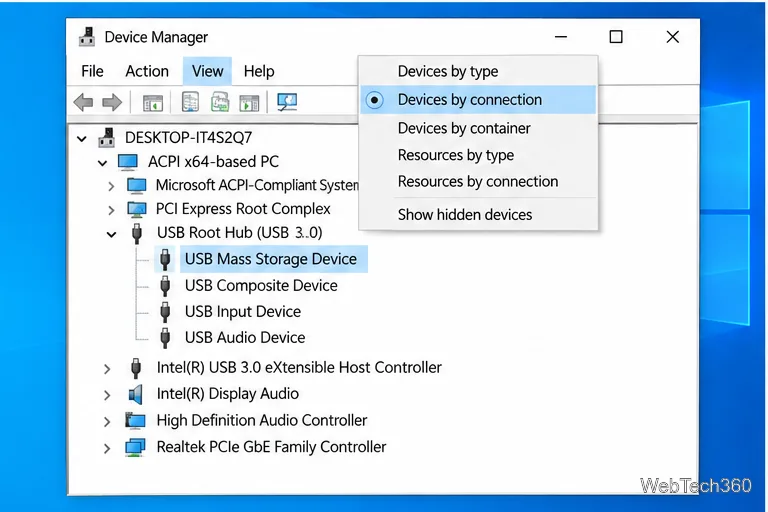This screenshot has width=768, height=512.
Task: Open the Action menu
Action: (x=147, y=72)
